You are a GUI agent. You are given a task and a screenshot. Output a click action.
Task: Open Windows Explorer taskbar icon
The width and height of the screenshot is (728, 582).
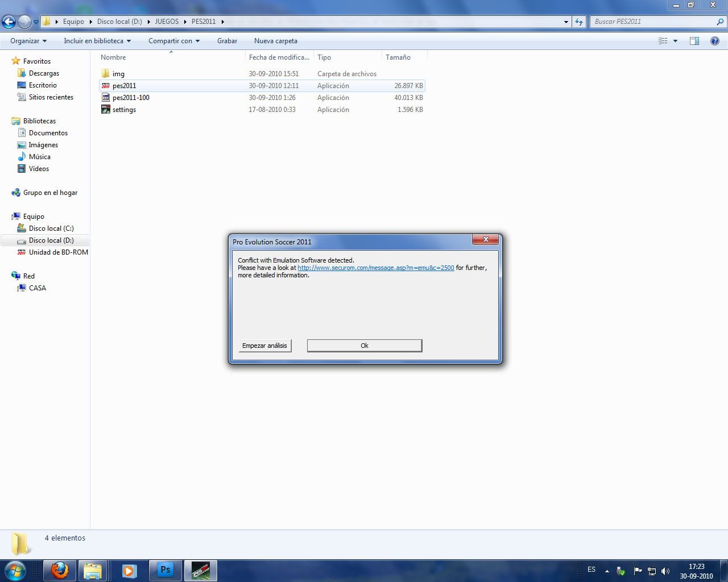pyautogui.click(x=93, y=570)
